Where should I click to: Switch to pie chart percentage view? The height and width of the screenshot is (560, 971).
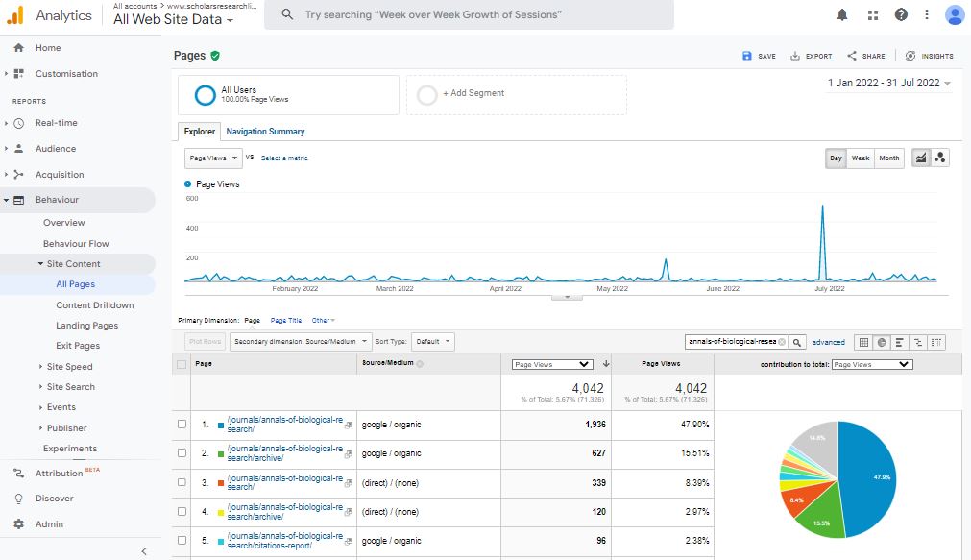click(x=882, y=342)
